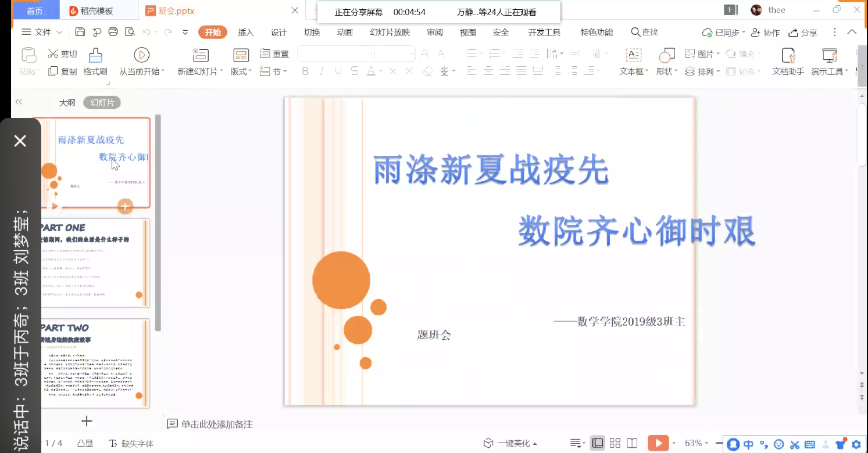Switch to reading view in status bar
Viewport: 868px width, 453px height.
pyautogui.click(x=632, y=443)
